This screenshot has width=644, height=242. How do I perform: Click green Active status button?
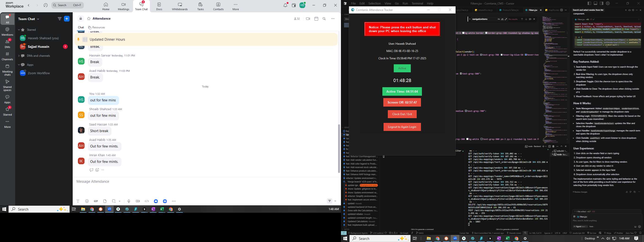pyautogui.click(x=402, y=68)
